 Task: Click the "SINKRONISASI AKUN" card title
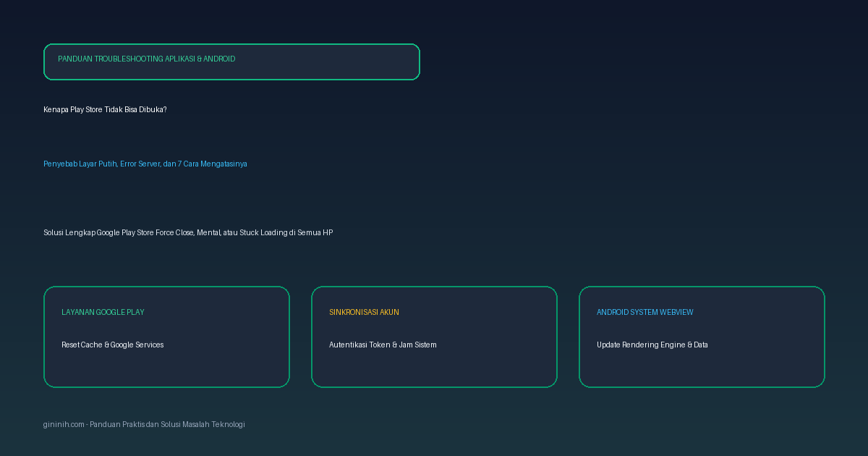click(x=364, y=312)
